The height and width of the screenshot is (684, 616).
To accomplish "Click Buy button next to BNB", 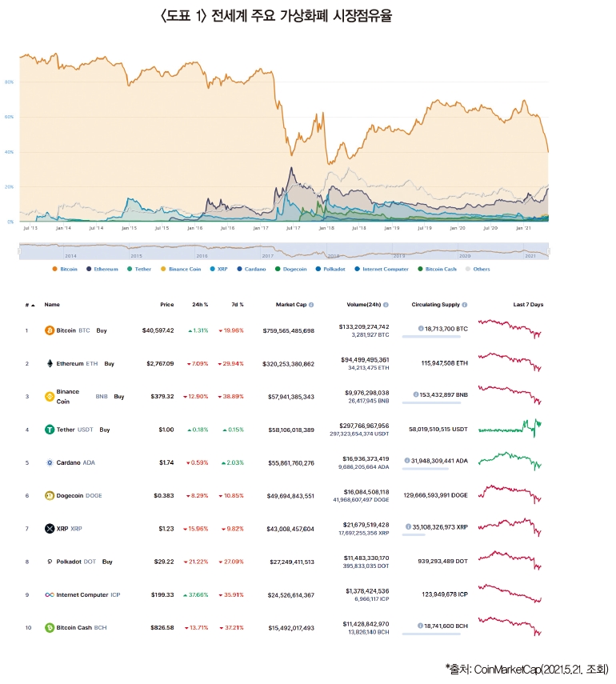I will click(x=119, y=397).
